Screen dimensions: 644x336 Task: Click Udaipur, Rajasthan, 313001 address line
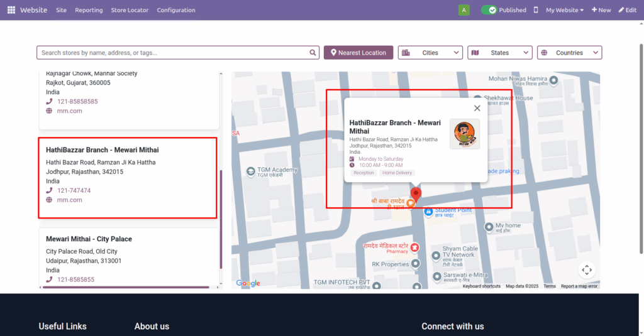[84, 261]
